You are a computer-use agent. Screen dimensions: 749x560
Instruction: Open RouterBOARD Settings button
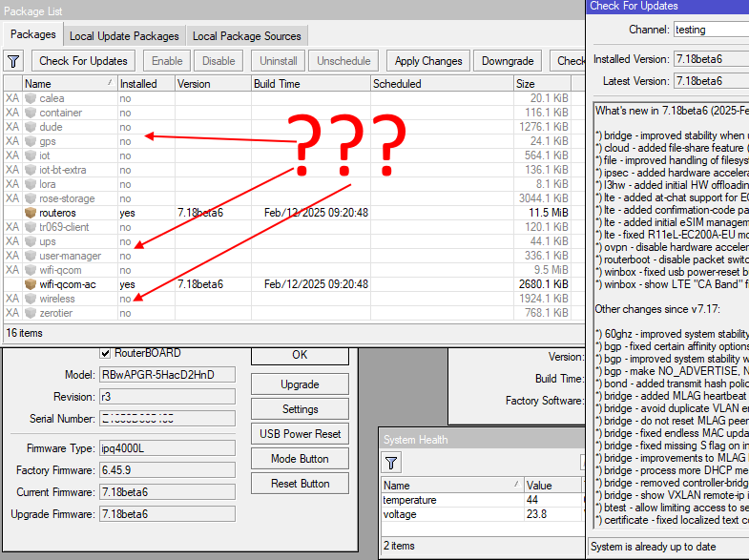(300, 409)
